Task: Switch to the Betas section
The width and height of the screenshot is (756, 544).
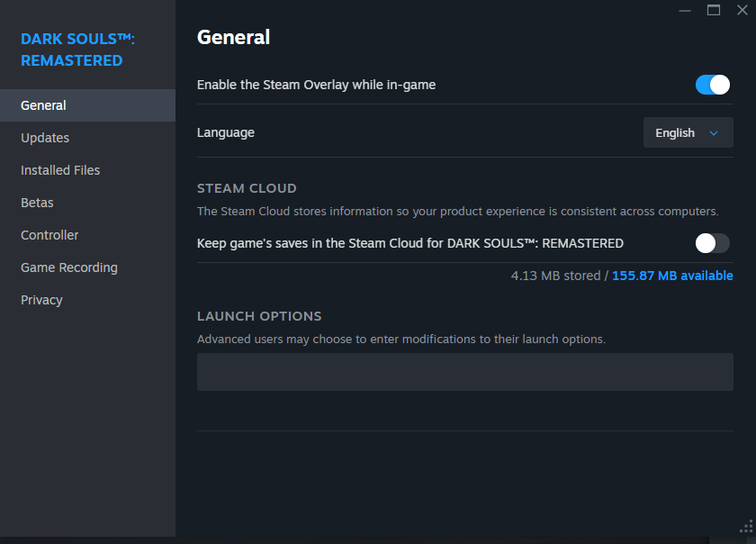Action: (37, 203)
